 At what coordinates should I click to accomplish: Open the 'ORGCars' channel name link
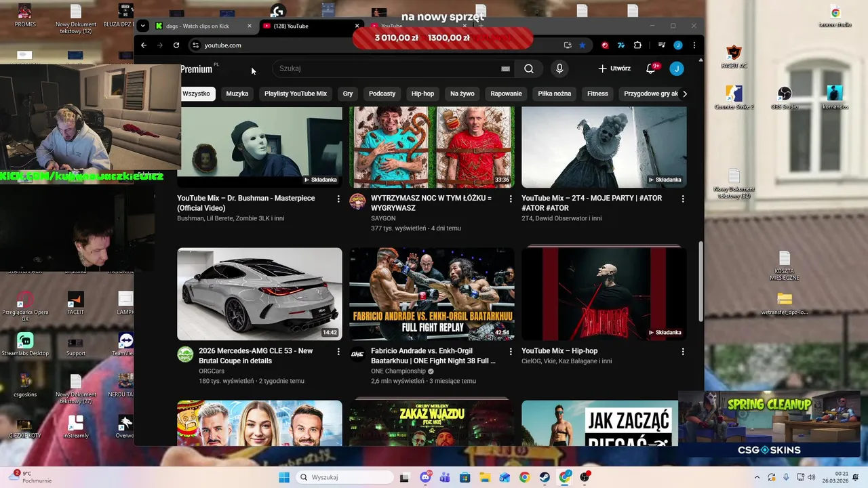[x=212, y=371]
